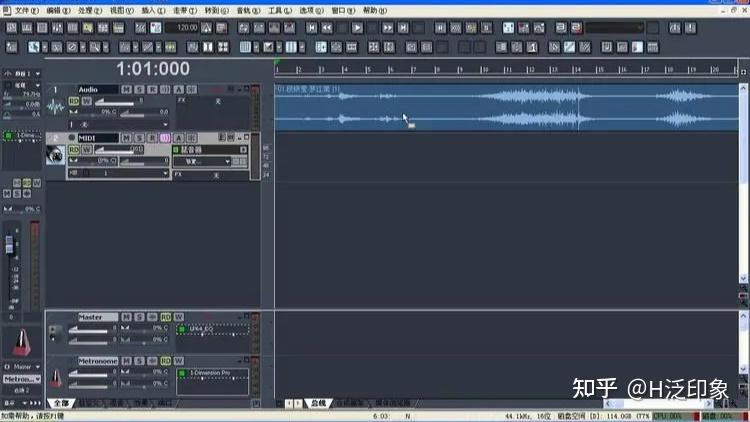Open the 帮助 (Help) menu
The width and height of the screenshot is (750, 422).
(x=375, y=10)
